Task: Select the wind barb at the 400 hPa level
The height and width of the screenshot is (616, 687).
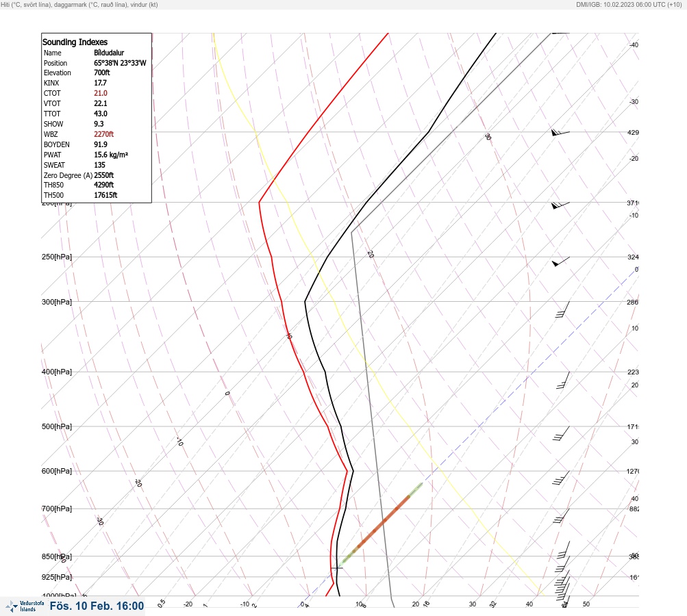Action: pos(563,380)
